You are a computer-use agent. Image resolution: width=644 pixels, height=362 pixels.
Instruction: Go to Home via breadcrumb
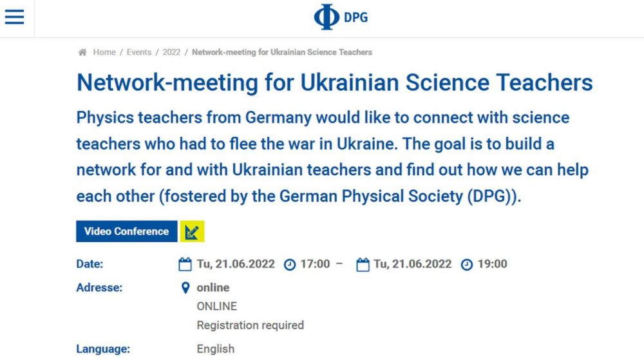tap(104, 52)
